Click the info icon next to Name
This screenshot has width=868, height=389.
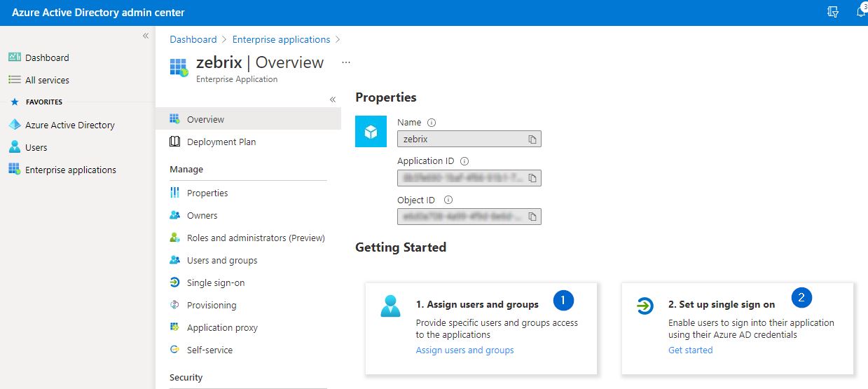pyautogui.click(x=432, y=123)
